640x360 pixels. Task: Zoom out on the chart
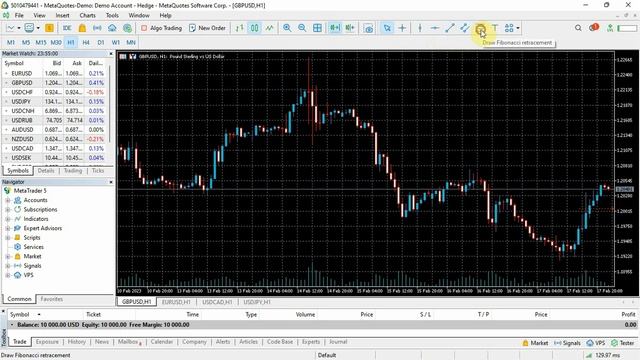click(302, 28)
